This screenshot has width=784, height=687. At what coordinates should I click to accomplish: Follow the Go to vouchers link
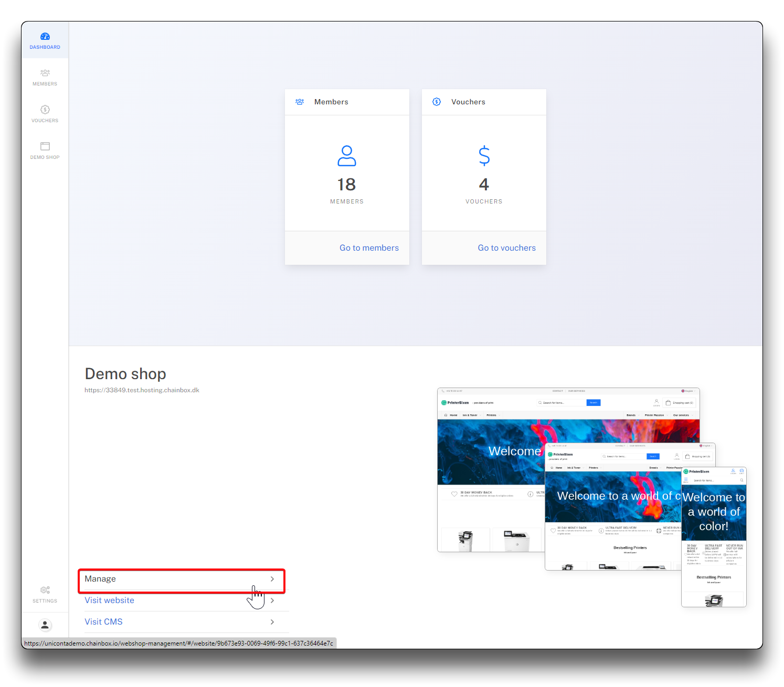click(506, 248)
